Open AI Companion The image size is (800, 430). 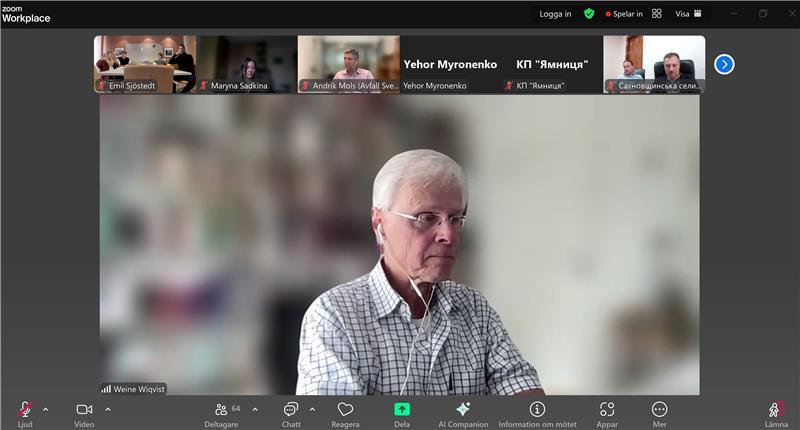[x=462, y=410]
